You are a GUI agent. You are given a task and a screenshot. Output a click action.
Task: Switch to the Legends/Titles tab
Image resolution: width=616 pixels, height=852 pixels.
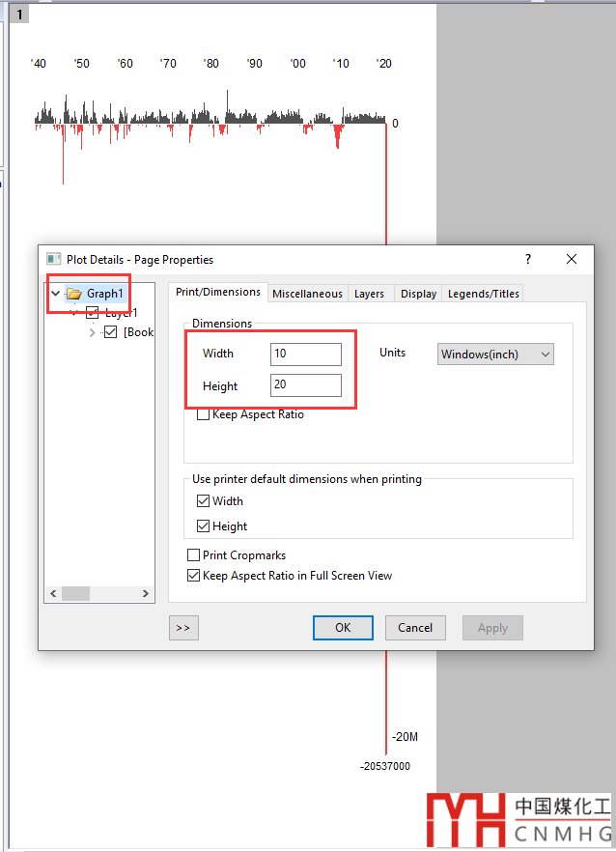tap(484, 294)
